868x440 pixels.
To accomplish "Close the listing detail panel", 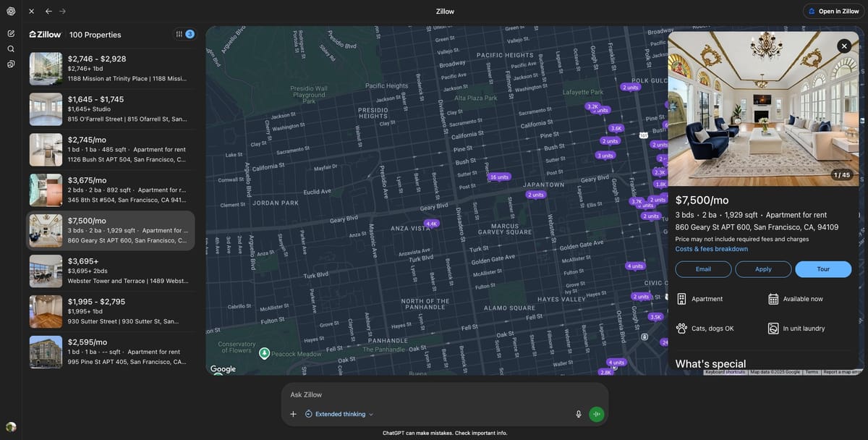I will coord(843,46).
